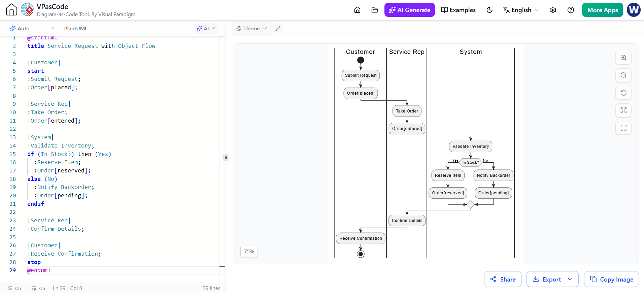The width and height of the screenshot is (644, 293).
Task: Click the Order[pending] diagram node
Action: pos(494,193)
